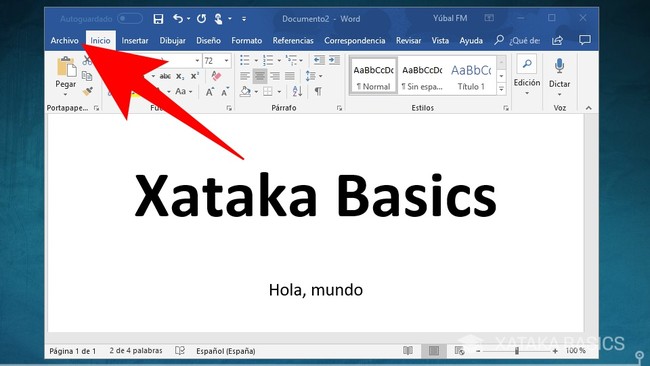Image resolution: width=650 pixels, height=366 pixels.
Task: Decrease paragraph indent
Action: [319, 60]
